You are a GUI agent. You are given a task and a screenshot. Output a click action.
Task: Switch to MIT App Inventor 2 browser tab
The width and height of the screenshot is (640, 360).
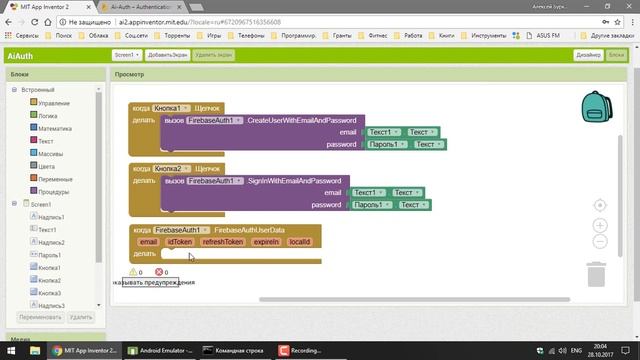pyautogui.click(x=48, y=7)
